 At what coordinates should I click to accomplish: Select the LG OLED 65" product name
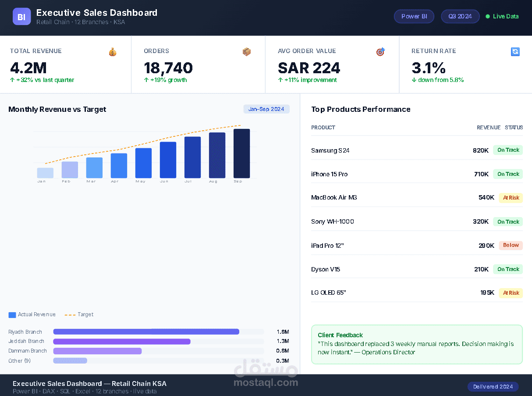329,293
